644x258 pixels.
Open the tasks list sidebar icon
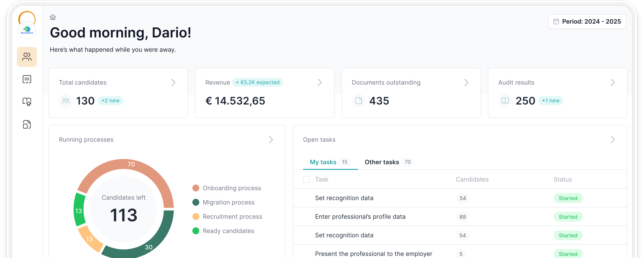pyautogui.click(x=27, y=79)
